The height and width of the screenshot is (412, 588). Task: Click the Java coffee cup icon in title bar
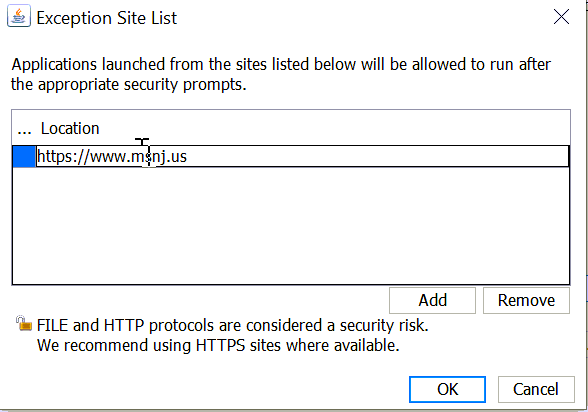pos(19,16)
